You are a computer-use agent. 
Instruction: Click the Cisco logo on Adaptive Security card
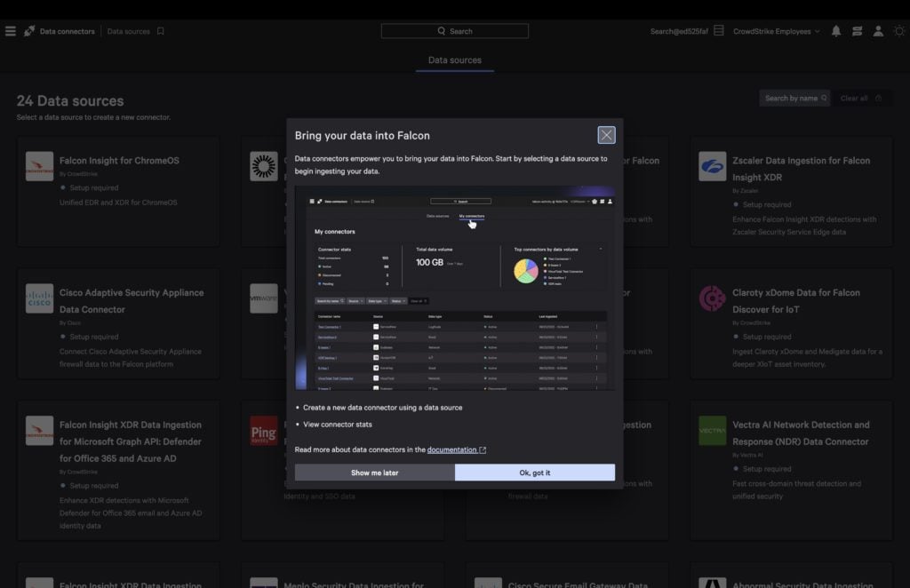point(39,298)
